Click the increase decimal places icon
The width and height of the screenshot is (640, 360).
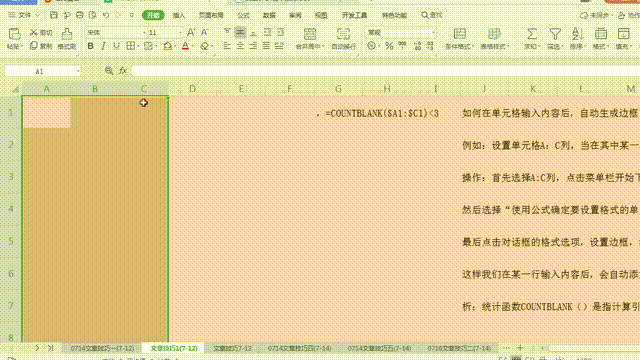point(417,46)
